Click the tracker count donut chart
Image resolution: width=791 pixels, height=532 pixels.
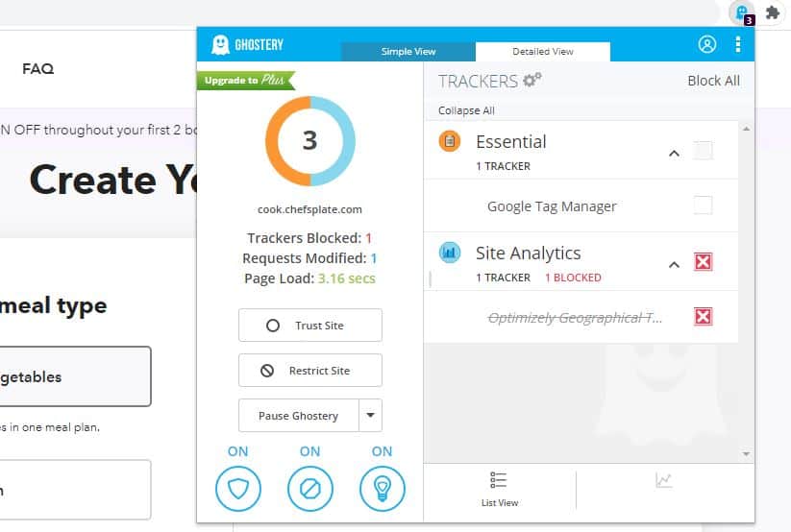pos(310,141)
